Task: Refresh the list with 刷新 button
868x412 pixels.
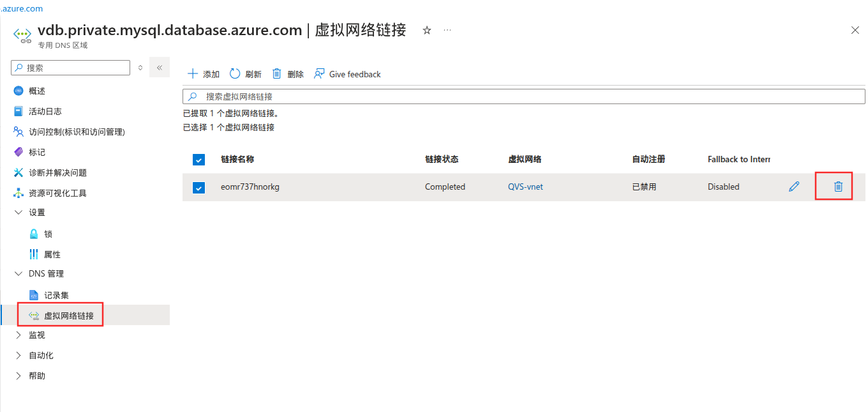Action: [x=246, y=74]
